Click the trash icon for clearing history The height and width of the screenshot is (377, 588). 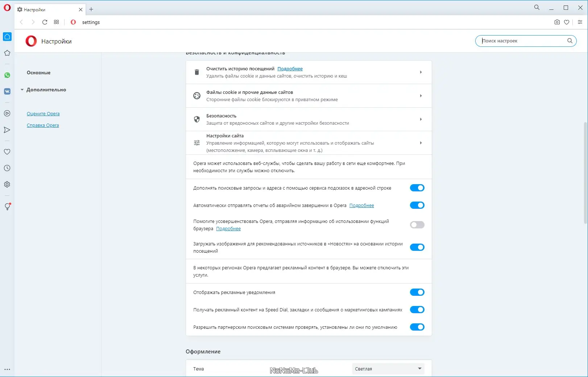coord(197,72)
